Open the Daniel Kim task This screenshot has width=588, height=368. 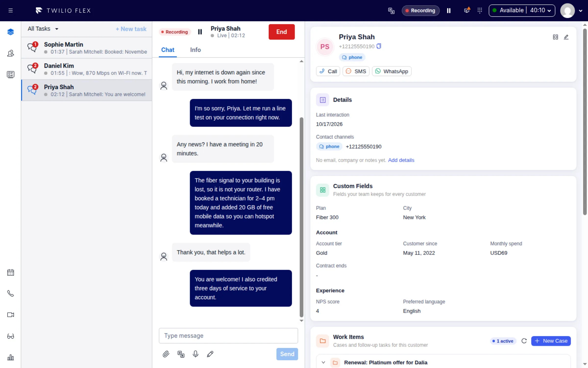click(86, 69)
